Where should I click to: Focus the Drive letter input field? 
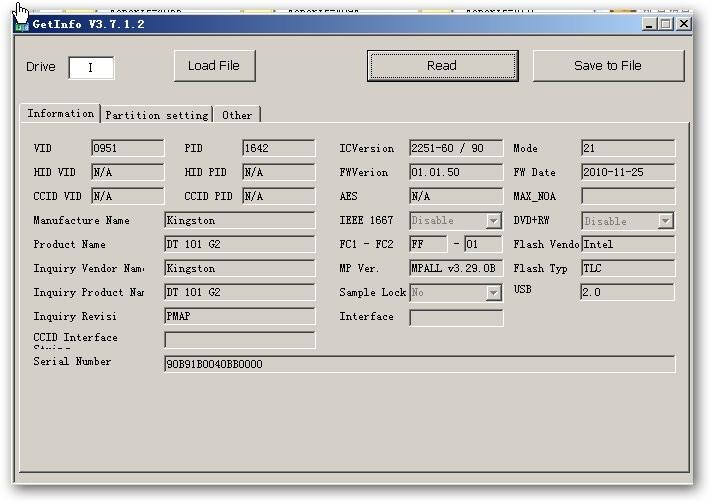click(x=91, y=68)
